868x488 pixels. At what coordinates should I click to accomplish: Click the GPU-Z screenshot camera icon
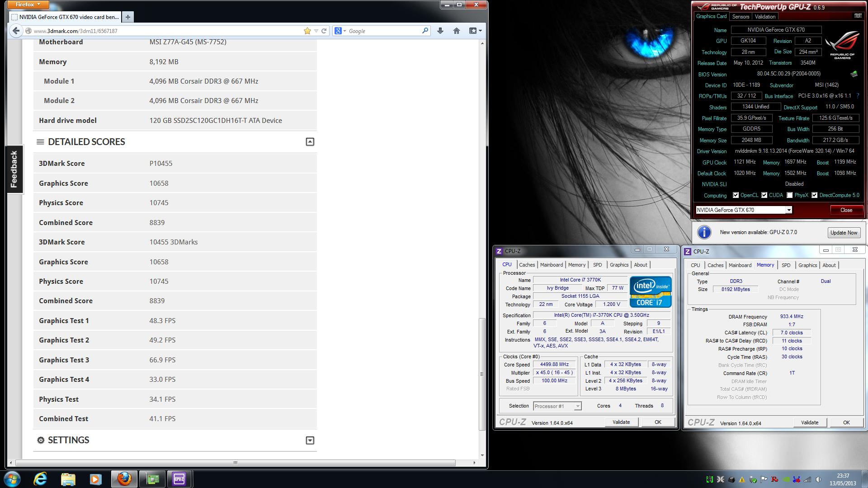click(x=858, y=16)
